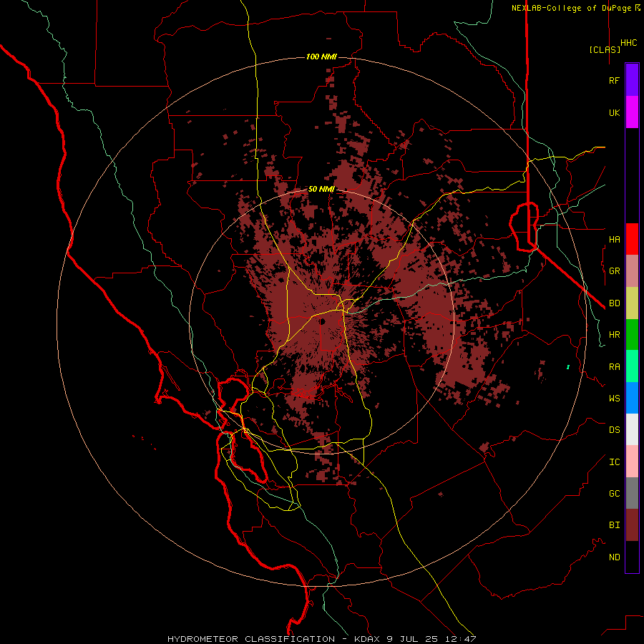
Task: Click the yellow BD big drops swatch
Action: [632, 303]
